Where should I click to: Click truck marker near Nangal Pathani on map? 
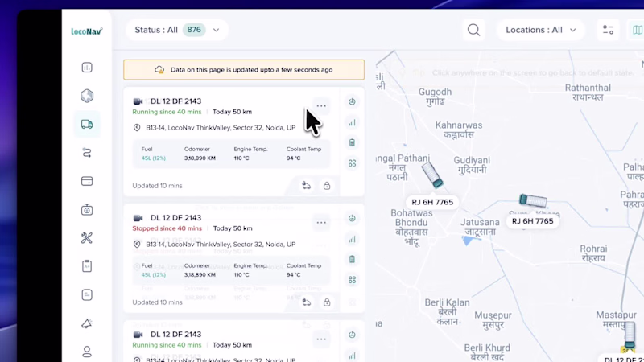point(432,175)
